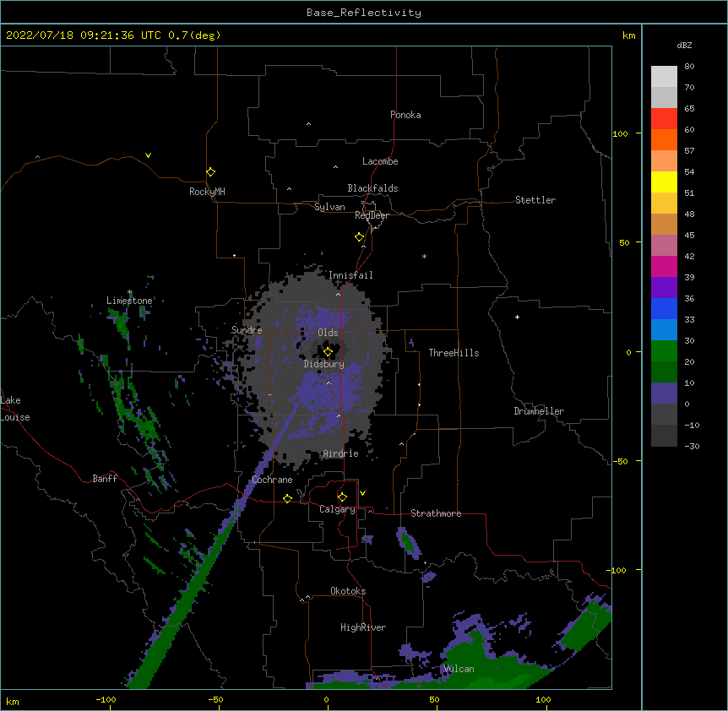Click the Okotoks town label
This screenshot has height=711, width=728.
click(348, 591)
